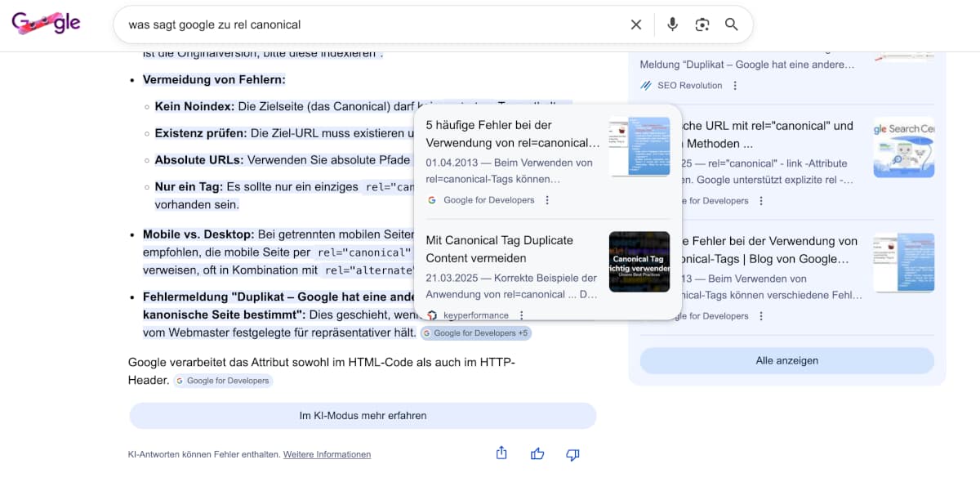Click the 'Alle anzeigen' button

tap(787, 360)
